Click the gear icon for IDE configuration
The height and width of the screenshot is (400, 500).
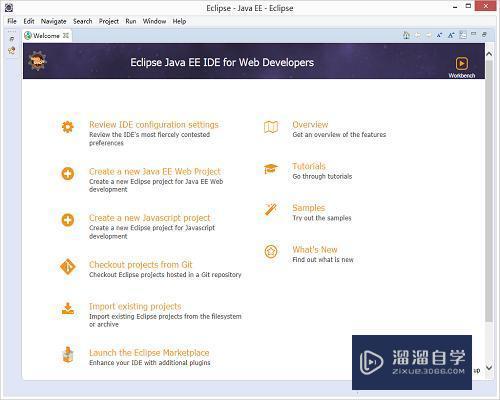[68, 127]
